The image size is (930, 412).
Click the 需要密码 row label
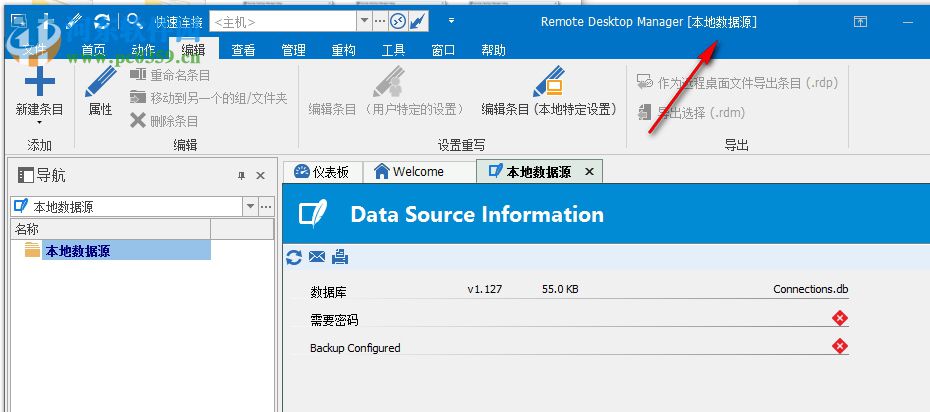[334, 320]
